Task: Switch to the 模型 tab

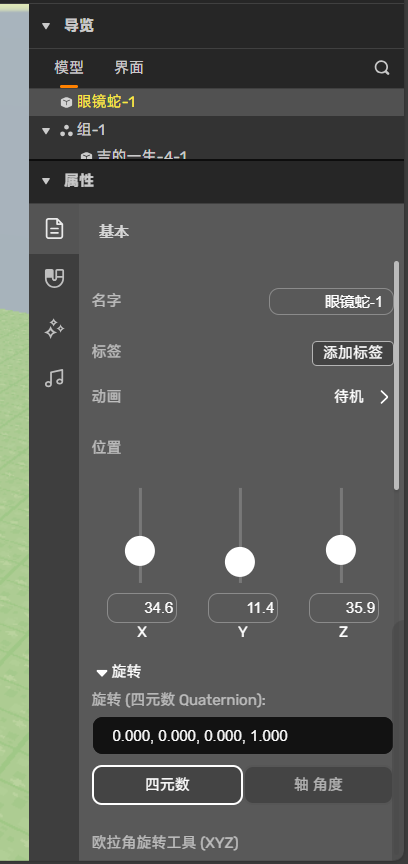Action: click(69, 68)
